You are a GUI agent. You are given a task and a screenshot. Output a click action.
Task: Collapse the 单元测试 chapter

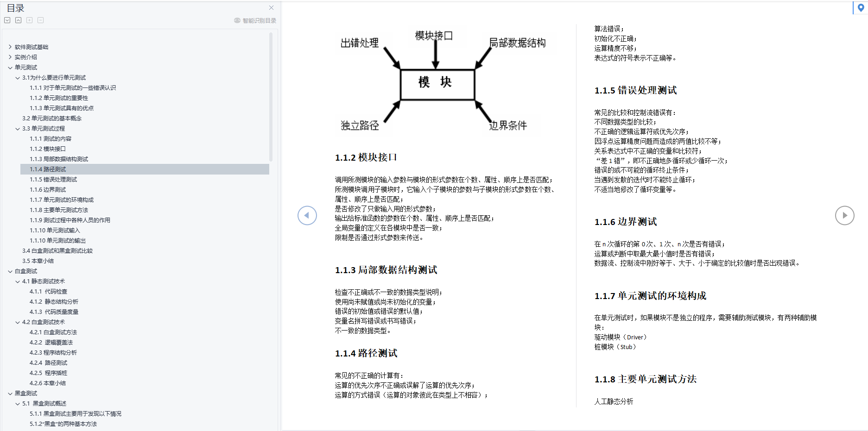point(11,67)
